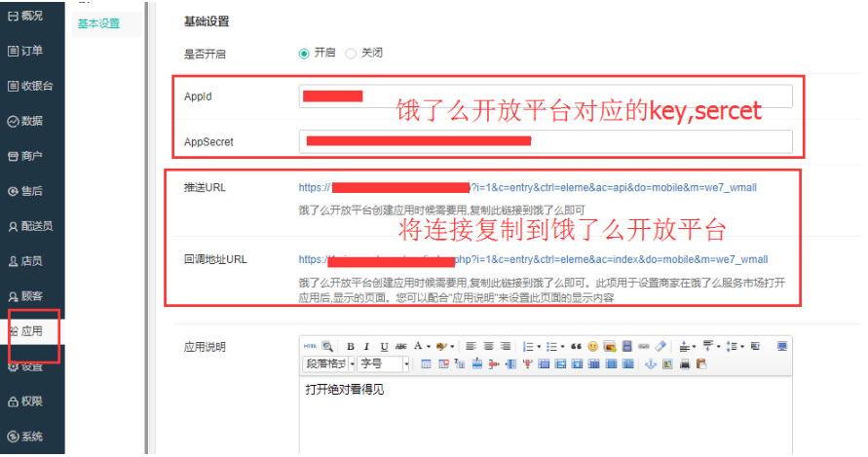Apply underline formatting in editor

click(384, 347)
